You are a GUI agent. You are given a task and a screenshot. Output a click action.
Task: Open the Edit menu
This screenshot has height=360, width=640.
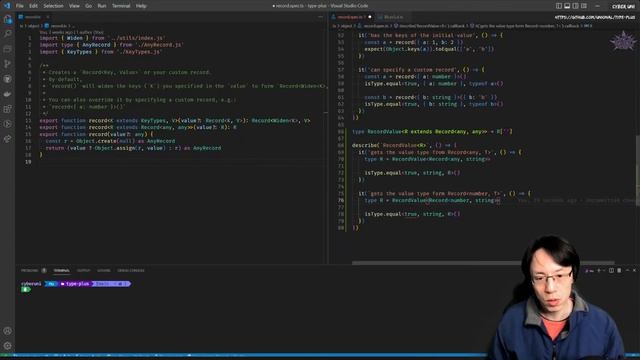(33, 6)
